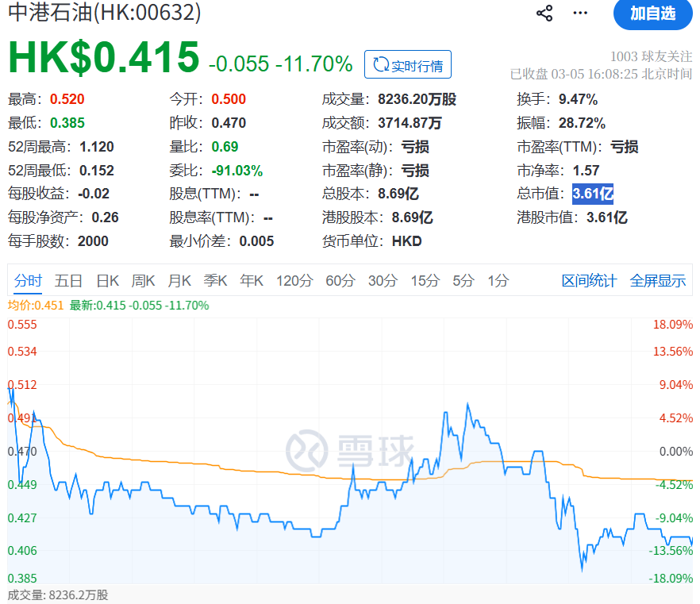Open the 月K chart tab
Image resolution: width=700 pixels, height=604 pixels.
(x=179, y=280)
